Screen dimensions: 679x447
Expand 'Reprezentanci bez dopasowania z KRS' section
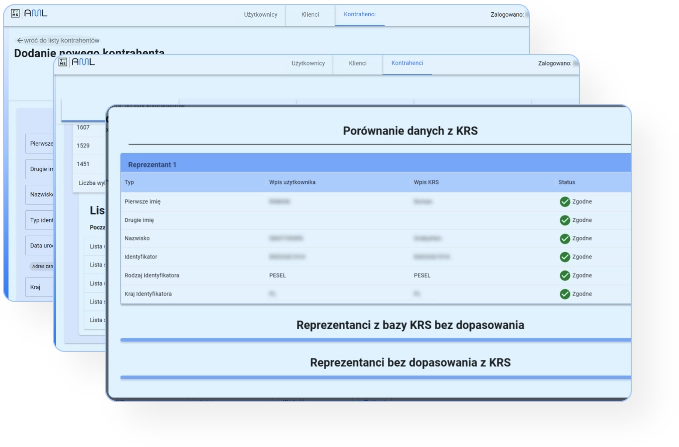coord(410,362)
